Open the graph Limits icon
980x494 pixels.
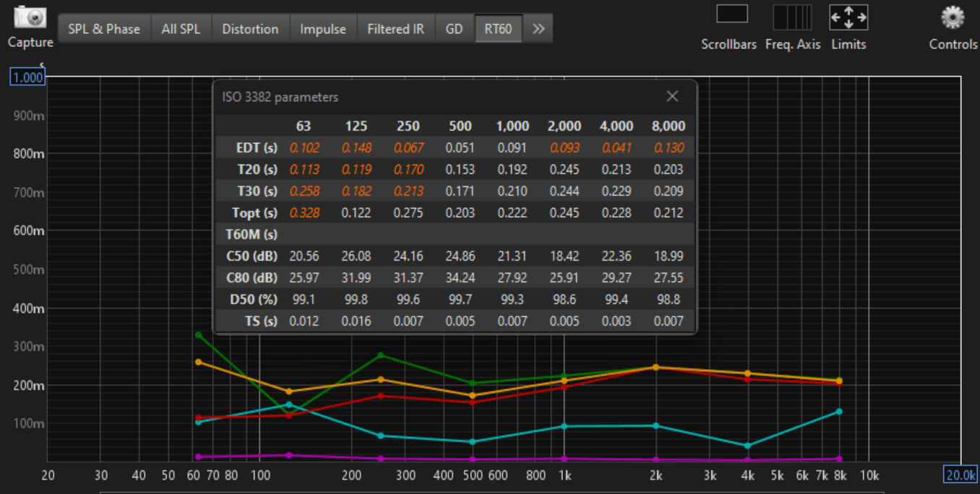(x=848, y=17)
